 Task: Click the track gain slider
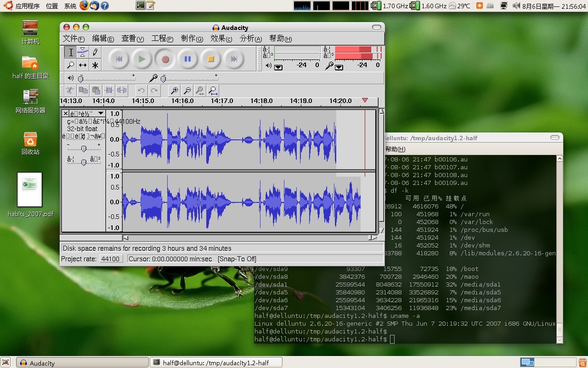point(84,148)
